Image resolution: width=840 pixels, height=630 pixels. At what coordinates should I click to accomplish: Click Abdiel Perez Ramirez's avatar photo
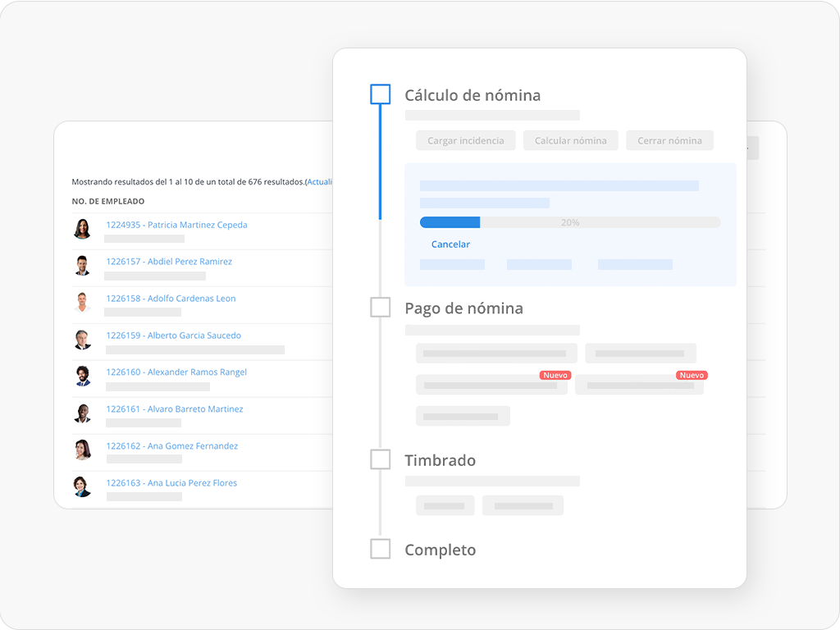(x=82, y=266)
